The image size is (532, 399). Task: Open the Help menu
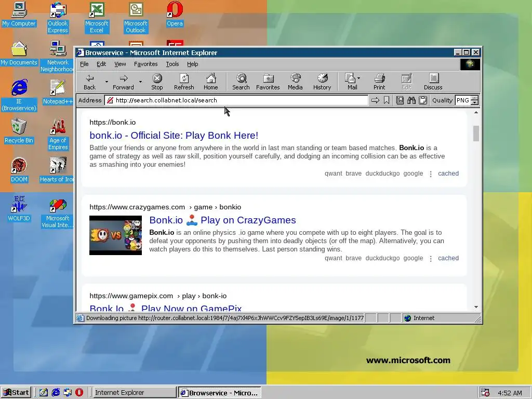pyautogui.click(x=192, y=64)
